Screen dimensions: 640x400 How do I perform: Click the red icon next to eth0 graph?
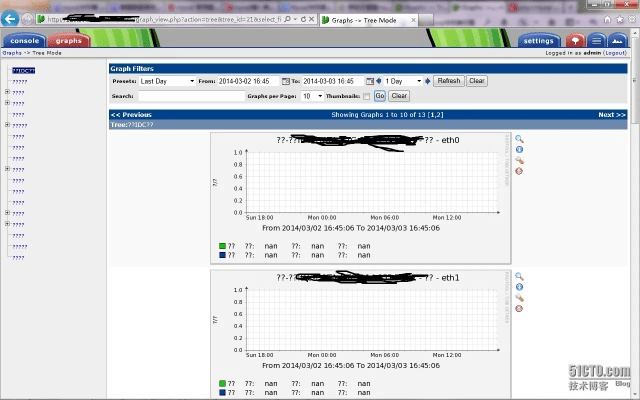point(519,171)
